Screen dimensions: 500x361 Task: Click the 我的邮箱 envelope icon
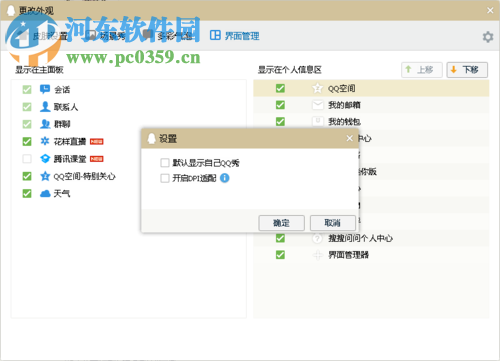pos(317,105)
